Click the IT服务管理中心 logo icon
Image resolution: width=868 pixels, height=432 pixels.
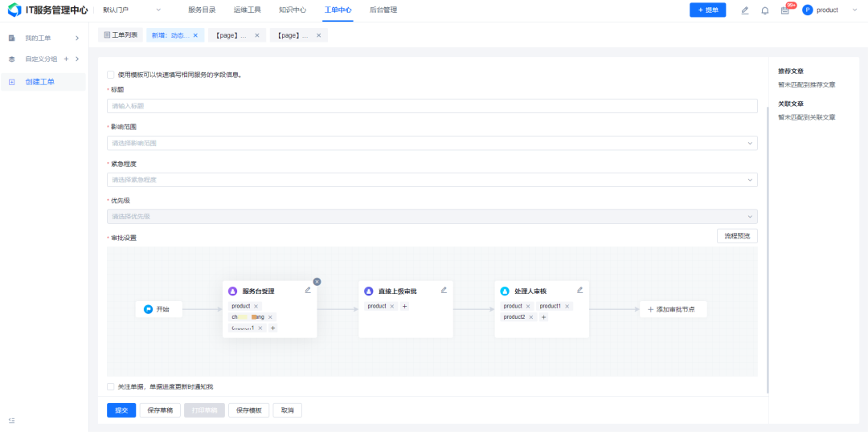click(14, 10)
